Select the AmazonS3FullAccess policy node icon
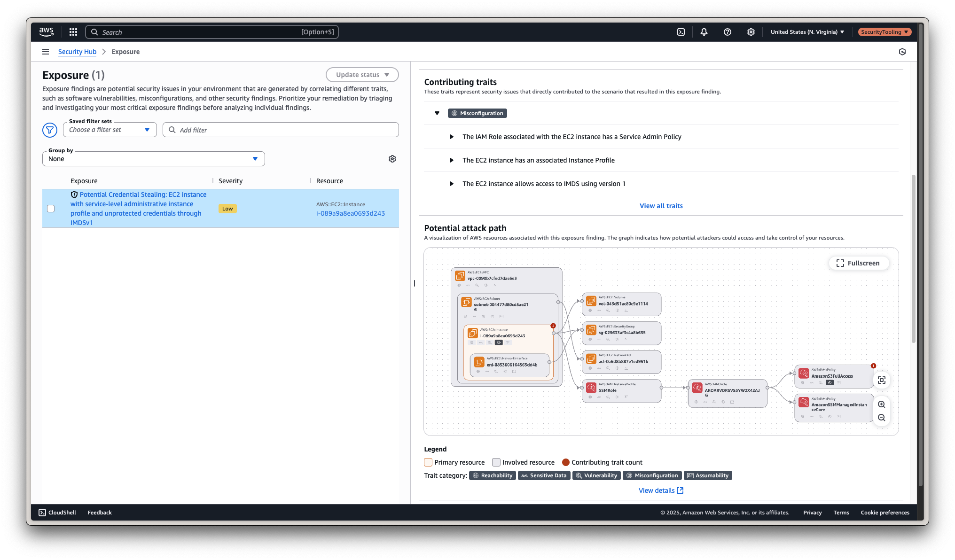Screen dimensions: 955x560 pyautogui.click(x=804, y=373)
